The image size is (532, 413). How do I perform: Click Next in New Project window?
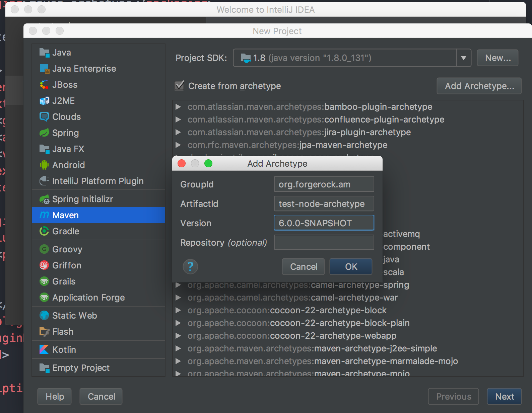click(x=504, y=397)
